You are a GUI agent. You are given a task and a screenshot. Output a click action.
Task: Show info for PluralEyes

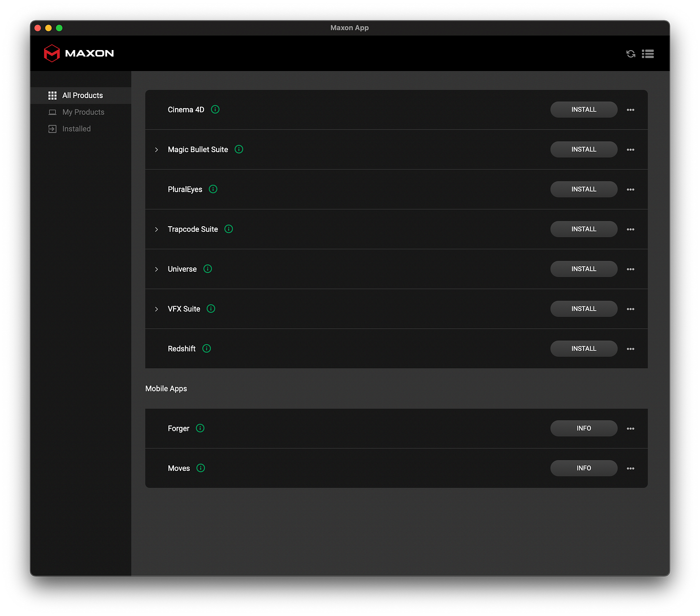213,189
